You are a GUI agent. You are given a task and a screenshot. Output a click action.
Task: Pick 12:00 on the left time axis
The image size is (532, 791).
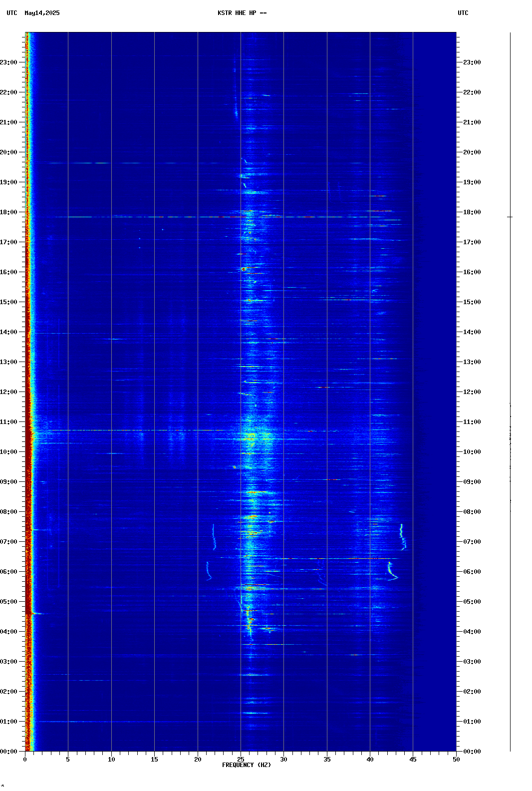pos(8,392)
